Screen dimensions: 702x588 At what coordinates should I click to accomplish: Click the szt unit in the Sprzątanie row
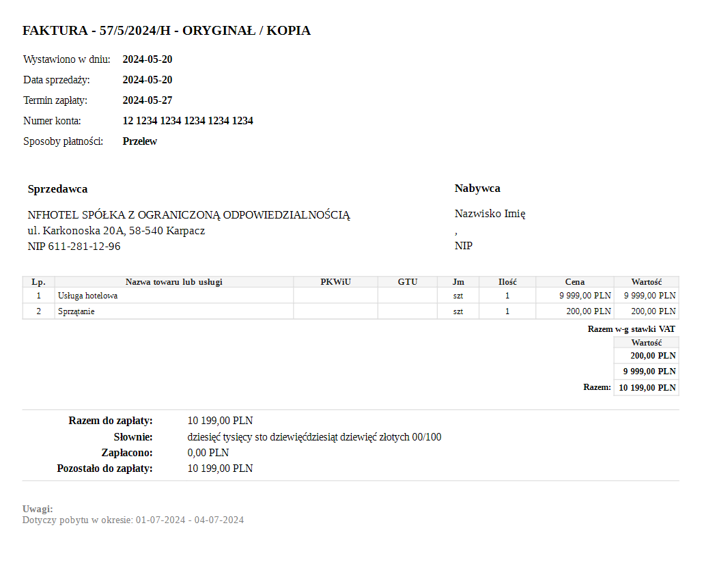point(458,311)
